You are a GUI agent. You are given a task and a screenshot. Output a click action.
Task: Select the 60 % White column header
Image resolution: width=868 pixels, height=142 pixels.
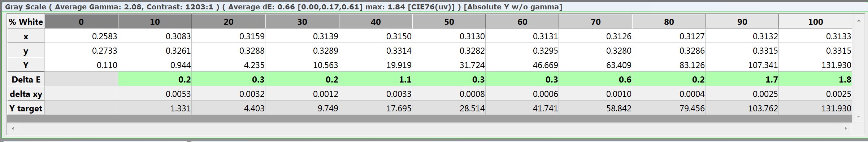coord(522,22)
